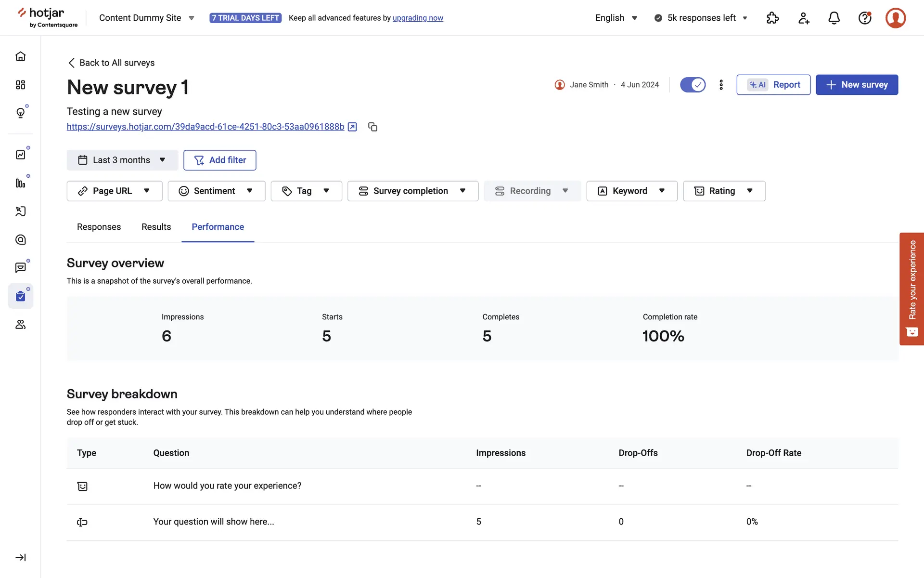This screenshot has height=578, width=924.
Task: Switch to the Results tab
Action: click(156, 227)
